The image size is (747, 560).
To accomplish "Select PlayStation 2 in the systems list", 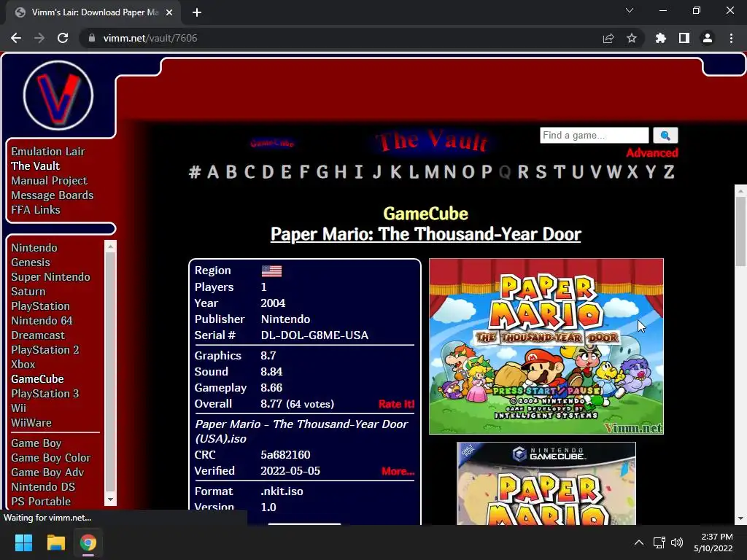I will coord(45,350).
